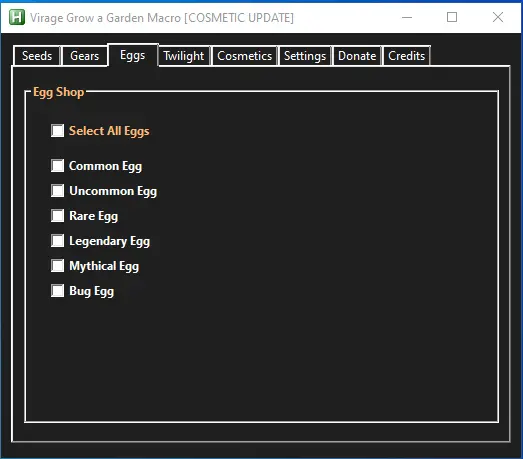Select the Mythical Egg checkbox
This screenshot has width=523, height=459.
58,266
